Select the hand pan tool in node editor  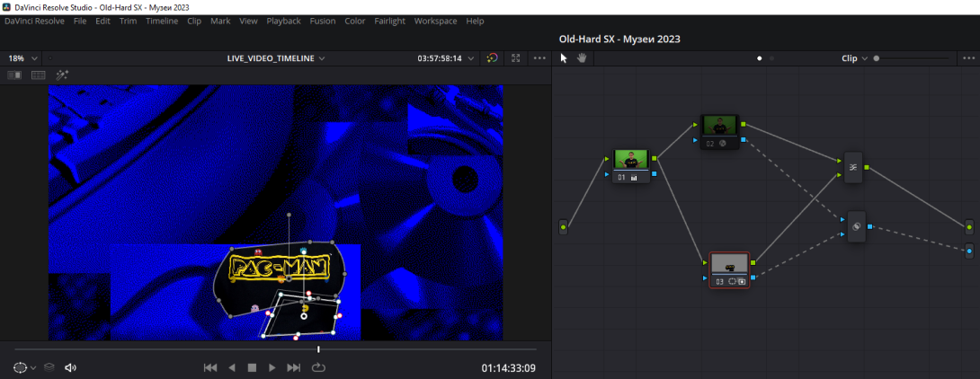point(581,58)
